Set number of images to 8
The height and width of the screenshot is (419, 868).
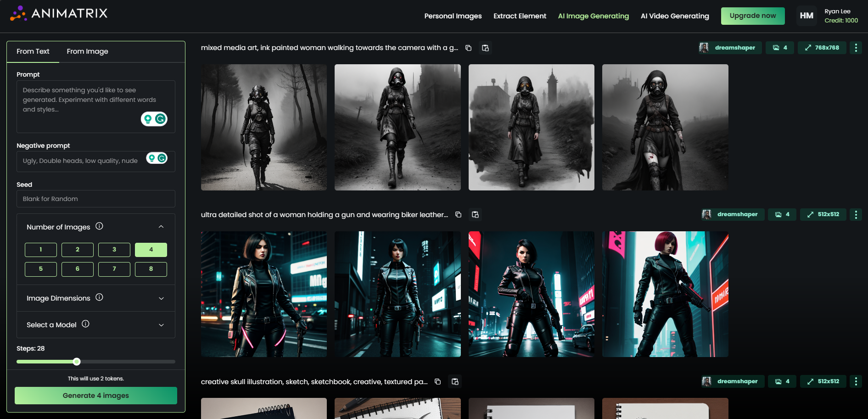pos(151,269)
